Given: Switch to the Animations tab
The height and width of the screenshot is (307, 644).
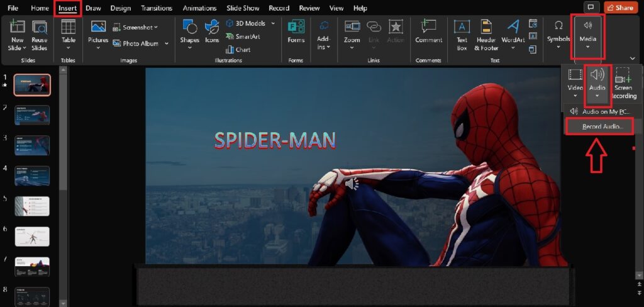Looking at the screenshot, I should 199,8.
